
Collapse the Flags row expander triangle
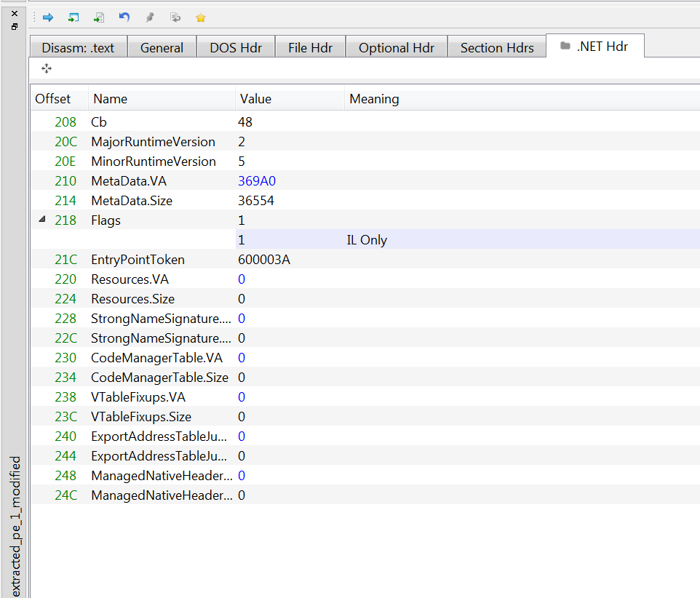pyautogui.click(x=41, y=220)
